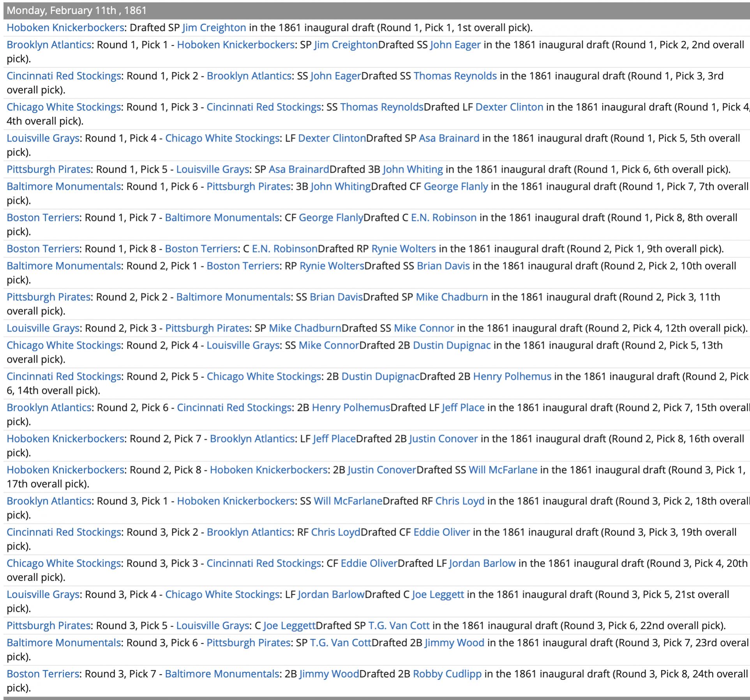
Task: Click the Monday, February 11th, 1861 header
Action: click(x=77, y=11)
